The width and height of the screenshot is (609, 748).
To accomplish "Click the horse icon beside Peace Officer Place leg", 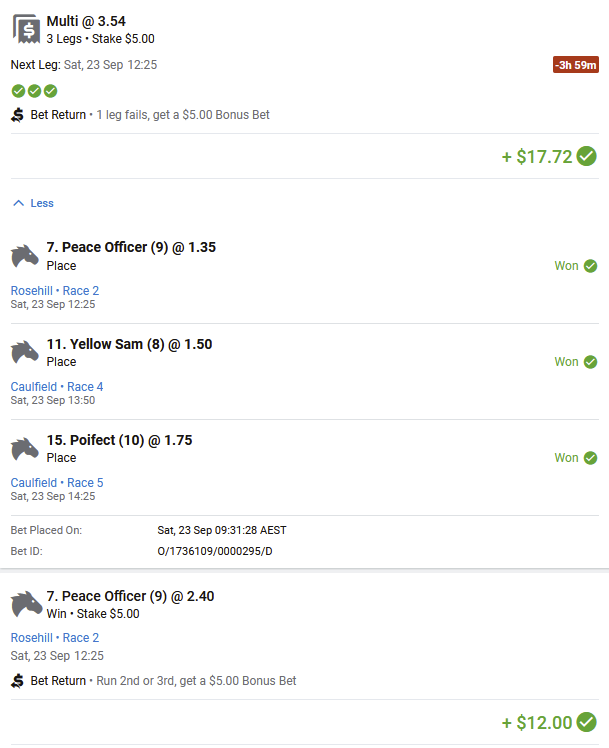I will point(25,256).
